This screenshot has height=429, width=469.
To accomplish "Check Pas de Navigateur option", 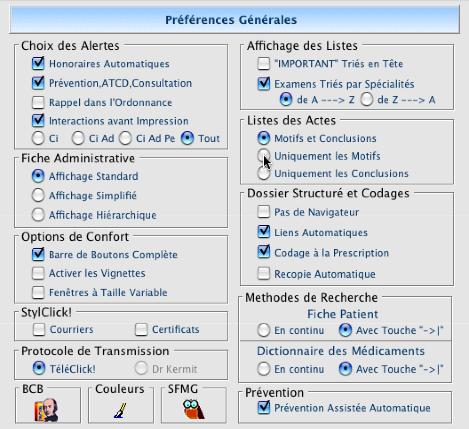I will tap(264, 212).
